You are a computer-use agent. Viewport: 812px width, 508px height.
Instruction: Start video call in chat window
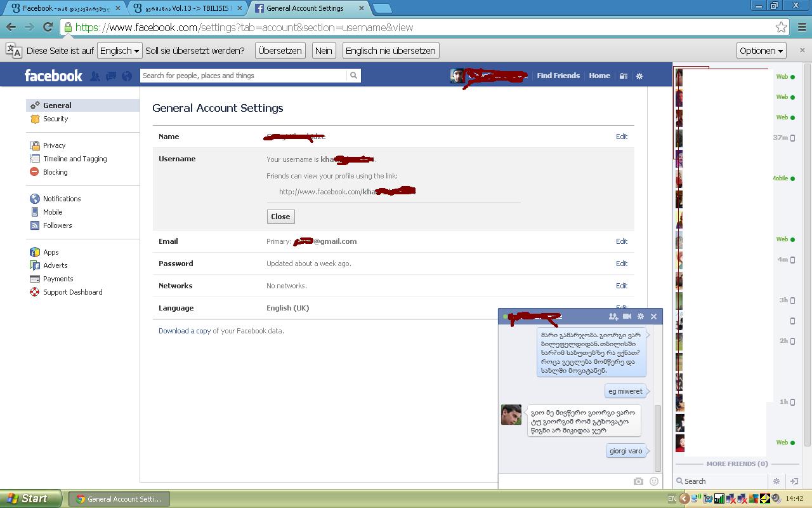pyautogui.click(x=627, y=316)
